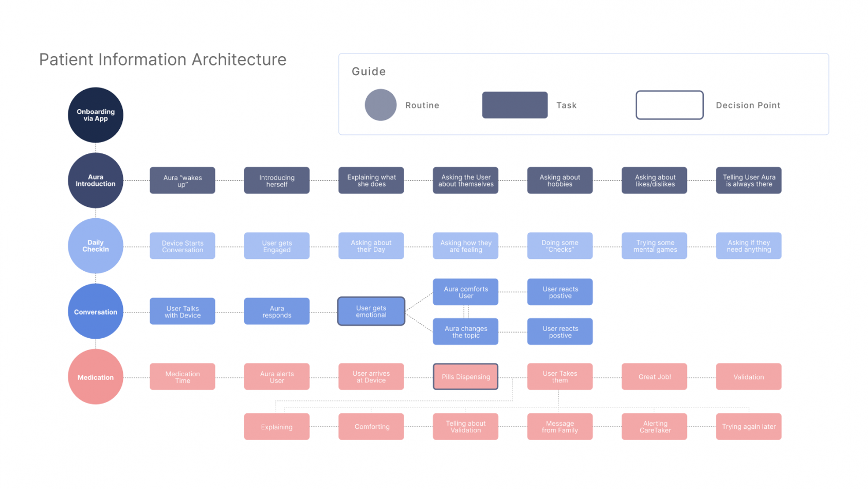Click Telling User Aura is always there

(x=749, y=180)
